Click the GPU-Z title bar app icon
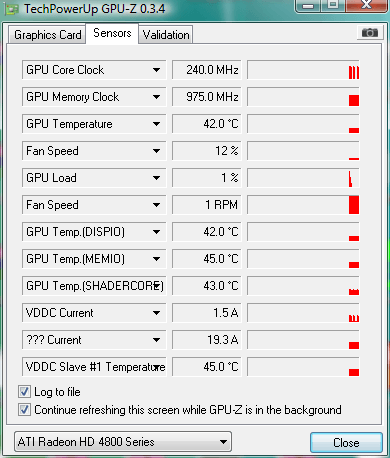The height and width of the screenshot is (458, 390). point(11,9)
